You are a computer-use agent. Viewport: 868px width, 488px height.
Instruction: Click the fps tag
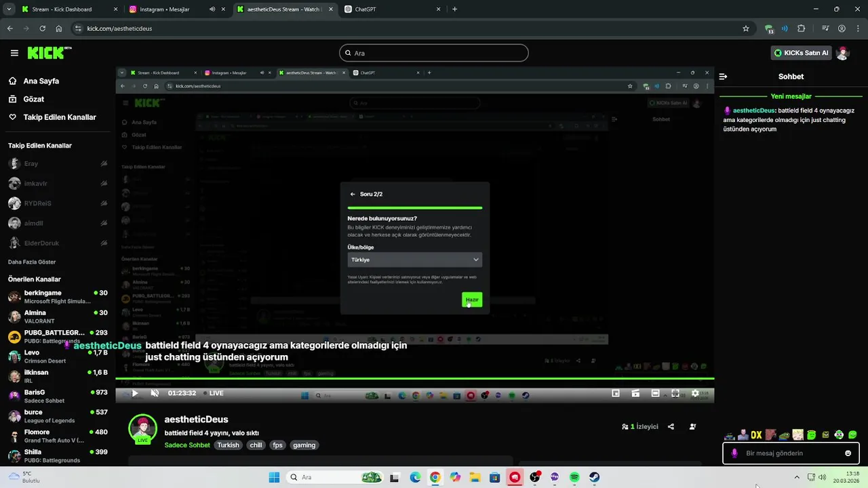click(x=277, y=445)
